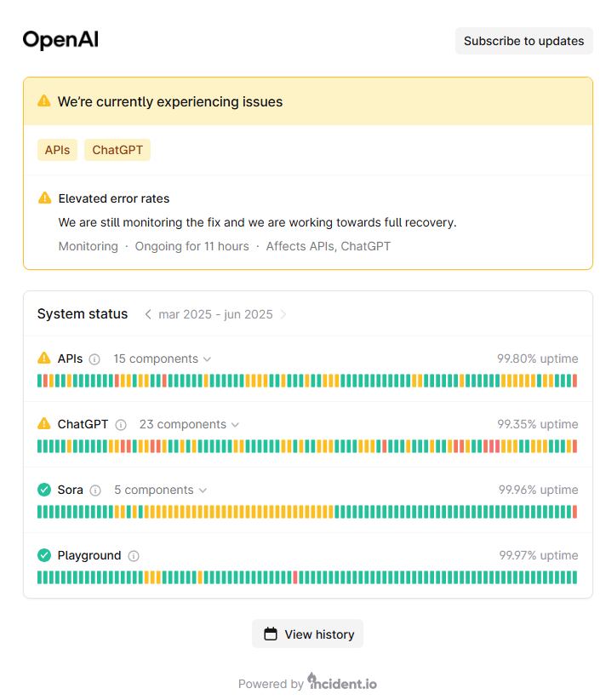
Task: Open the incident.io link
Action: (x=342, y=683)
